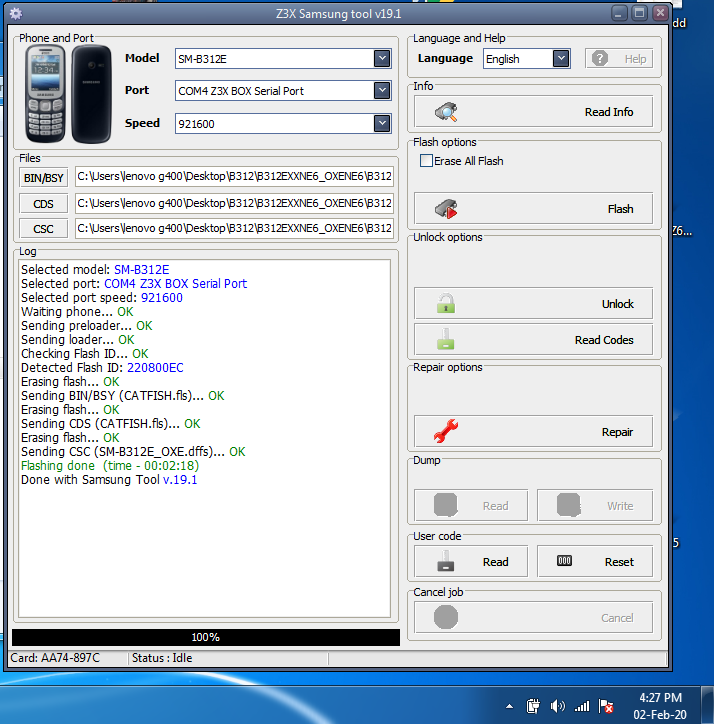Screen dimensions: 714x724
Task: Click the Read Info magnifier icon
Action: click(x=446, y=112)
